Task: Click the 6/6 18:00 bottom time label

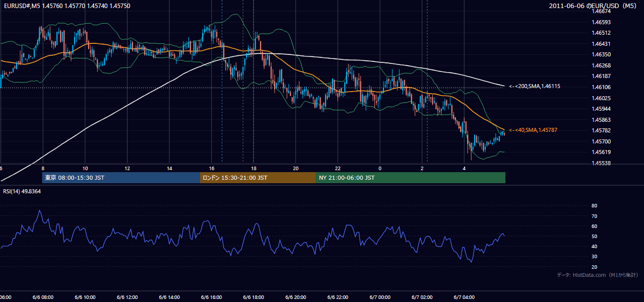Action: pyautogui.click(x=253, y=297)
